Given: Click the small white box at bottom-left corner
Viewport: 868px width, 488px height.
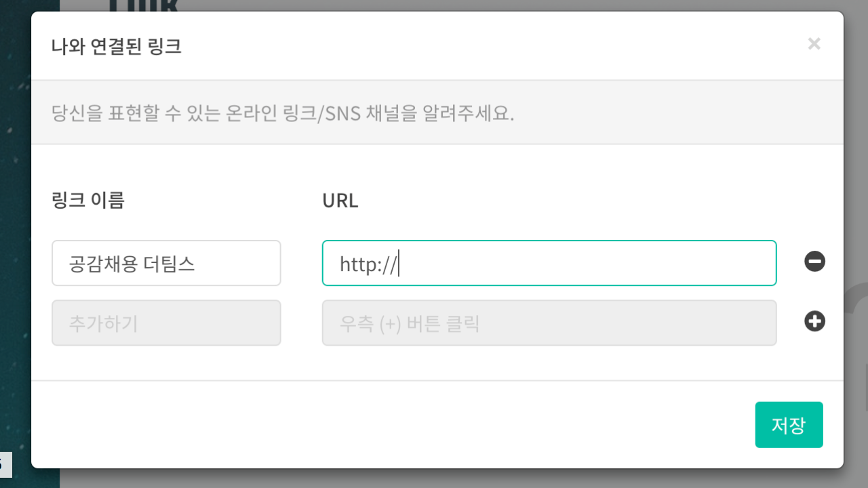Looking at the screenshot, I should 5,465.
